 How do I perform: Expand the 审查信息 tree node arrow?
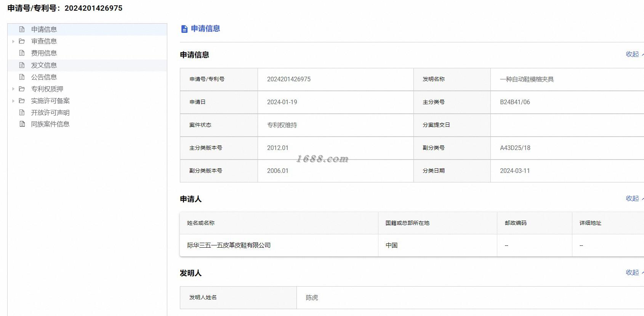[13, 41]
